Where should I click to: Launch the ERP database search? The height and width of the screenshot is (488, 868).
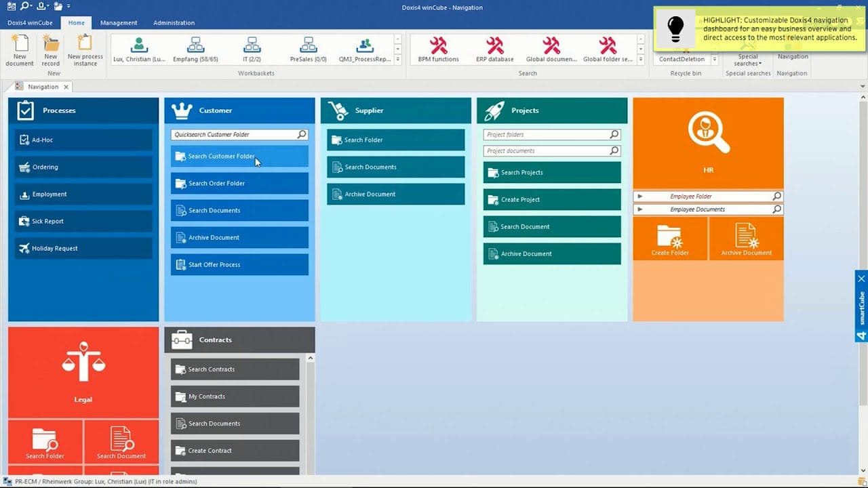(x=495, y=50)
